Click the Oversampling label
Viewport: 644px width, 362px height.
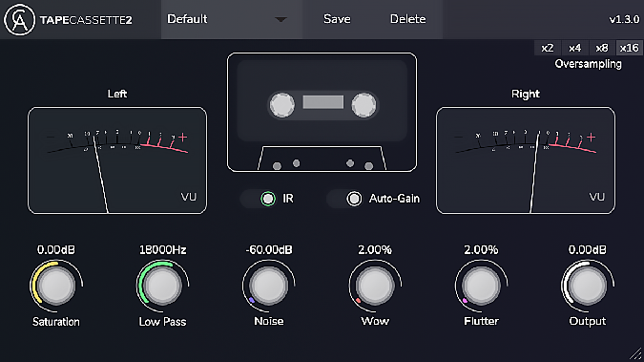pos(588,64)
